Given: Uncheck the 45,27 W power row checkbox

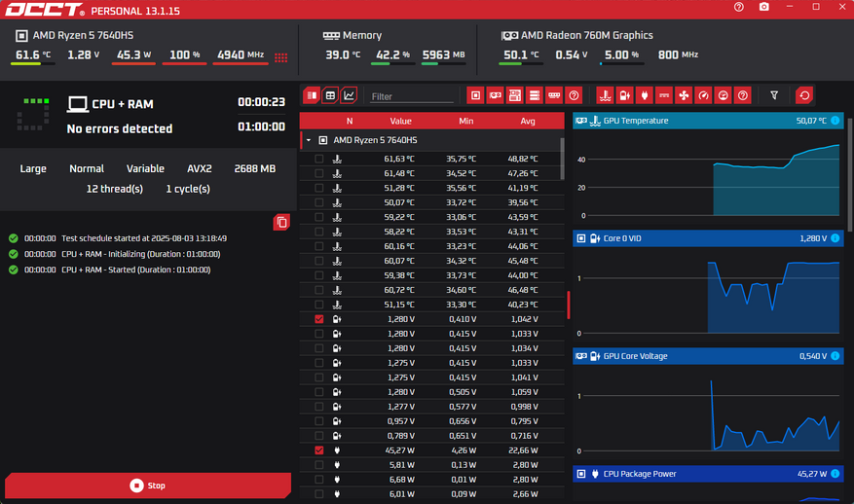Looking at the screenshot, I should pyautogui.click(x=319, y=450).
